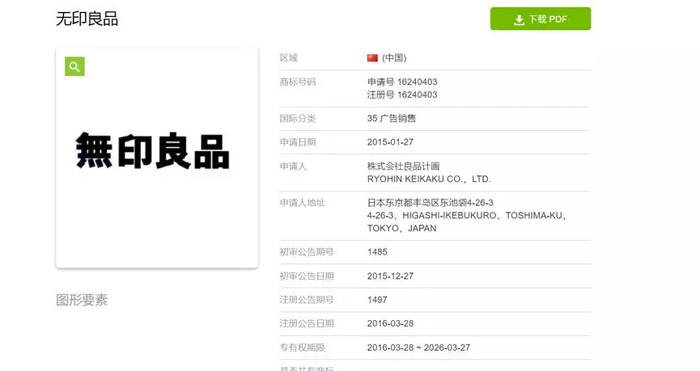
Task: Click the 图形要素 section heading
Action: [82, 300]
